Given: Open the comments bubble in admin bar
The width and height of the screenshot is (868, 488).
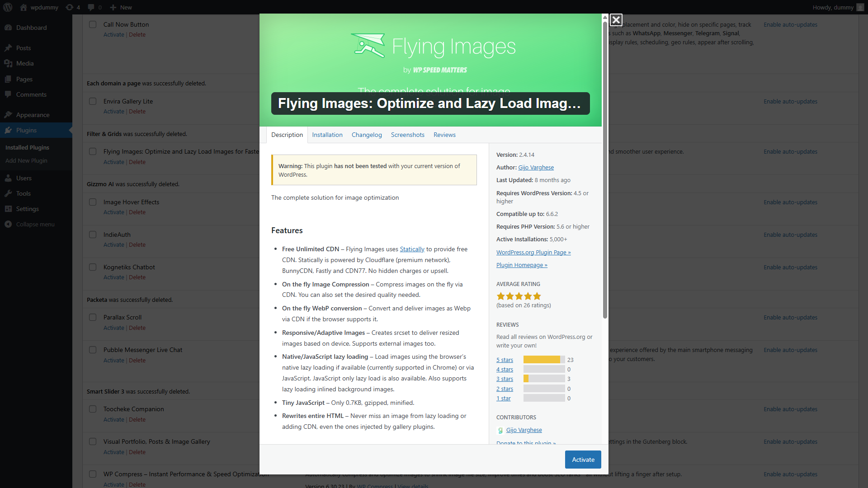Looking at the screenshot, I should point(94,7).
